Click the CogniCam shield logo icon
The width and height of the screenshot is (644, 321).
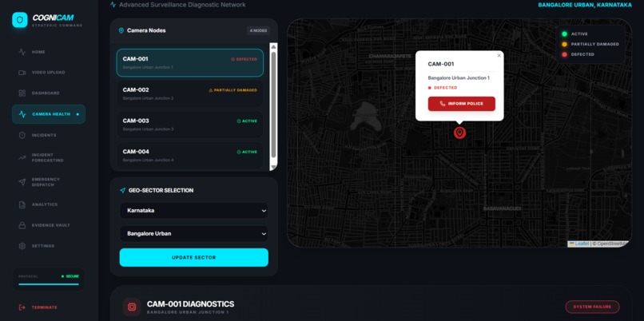tap(20, 20)
